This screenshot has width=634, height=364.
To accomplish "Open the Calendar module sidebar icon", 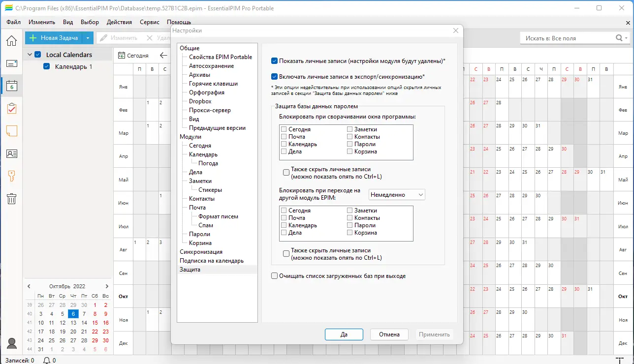I will 11,86.
